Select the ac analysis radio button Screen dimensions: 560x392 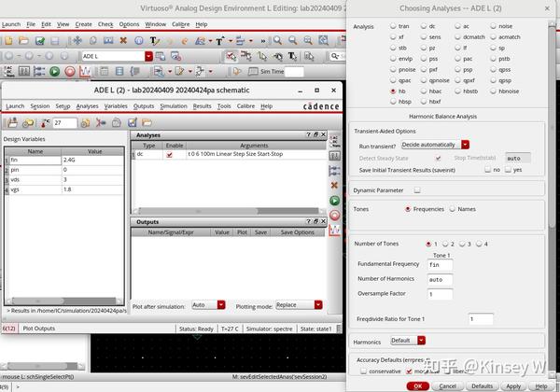click(458, 26)
